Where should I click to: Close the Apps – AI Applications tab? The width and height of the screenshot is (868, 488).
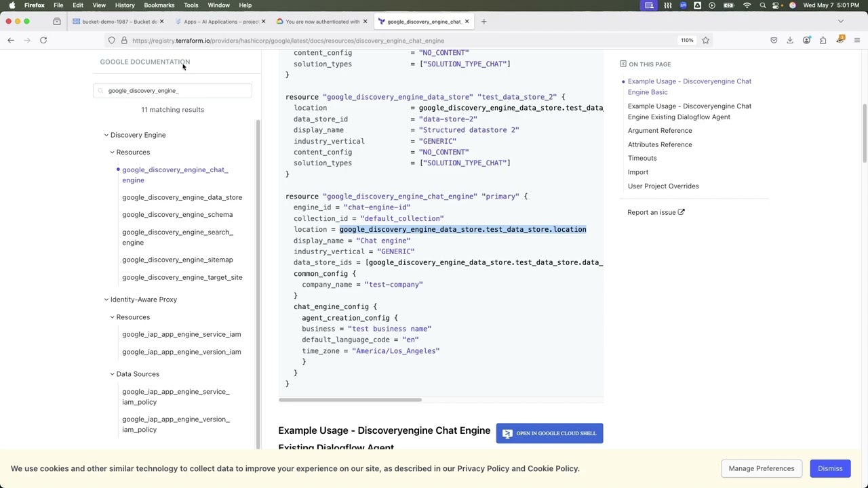tap(263, 22)
